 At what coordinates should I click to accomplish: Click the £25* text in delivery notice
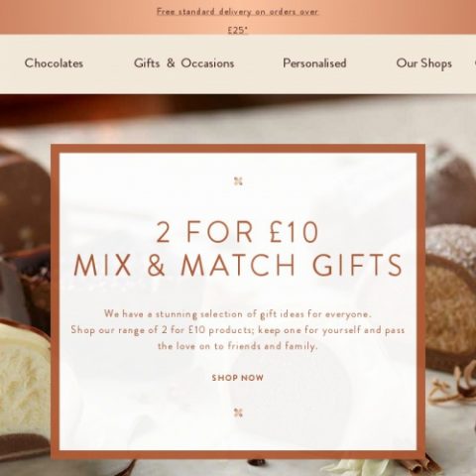[x=238, y=31]
